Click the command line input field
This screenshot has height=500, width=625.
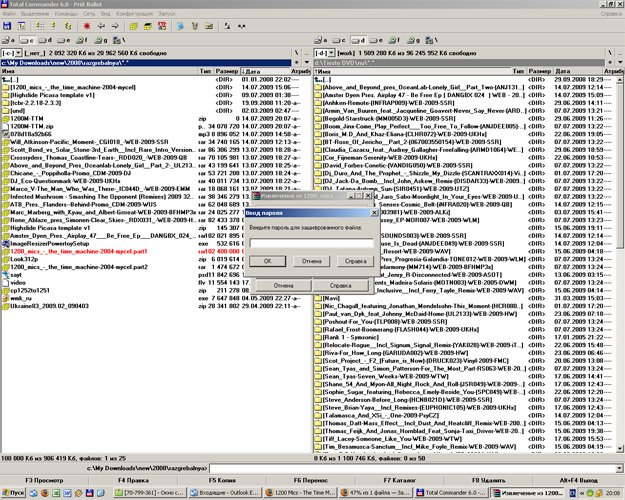pyautogui.click(x=412, y=468)
